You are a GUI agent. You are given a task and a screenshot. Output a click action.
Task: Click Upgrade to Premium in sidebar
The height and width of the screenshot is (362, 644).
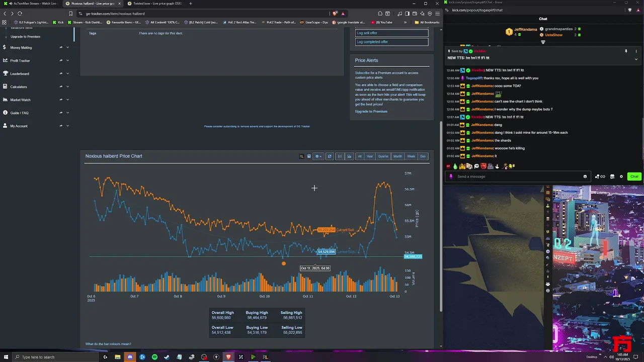click(25, 37)
